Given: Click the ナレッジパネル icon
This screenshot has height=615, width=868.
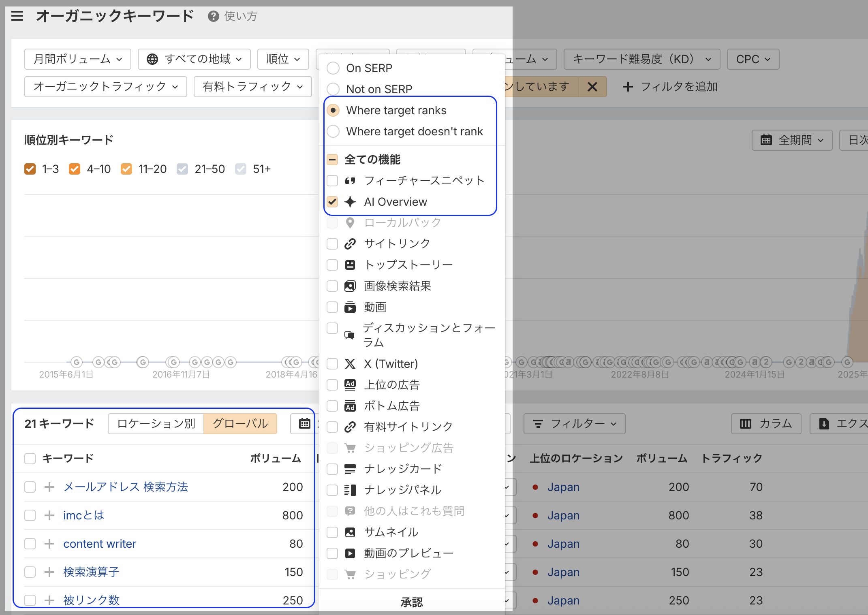Looking at the screenshot, I should [x=350, y=490].
